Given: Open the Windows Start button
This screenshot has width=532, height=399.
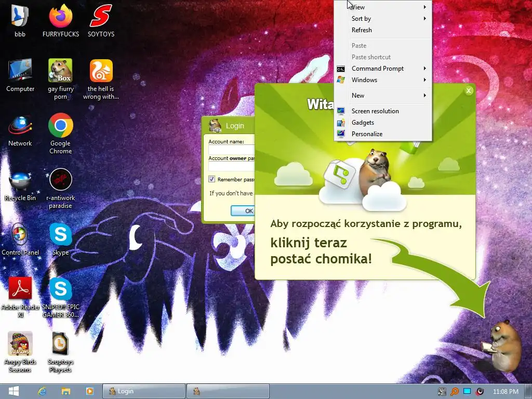Looking at the screenshot, I should point(14,391).
